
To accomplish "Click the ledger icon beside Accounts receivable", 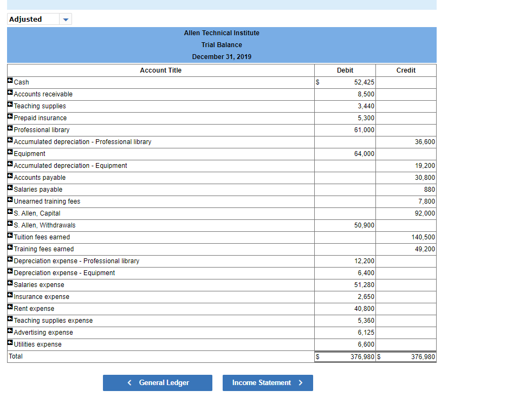I will [10, 94].
